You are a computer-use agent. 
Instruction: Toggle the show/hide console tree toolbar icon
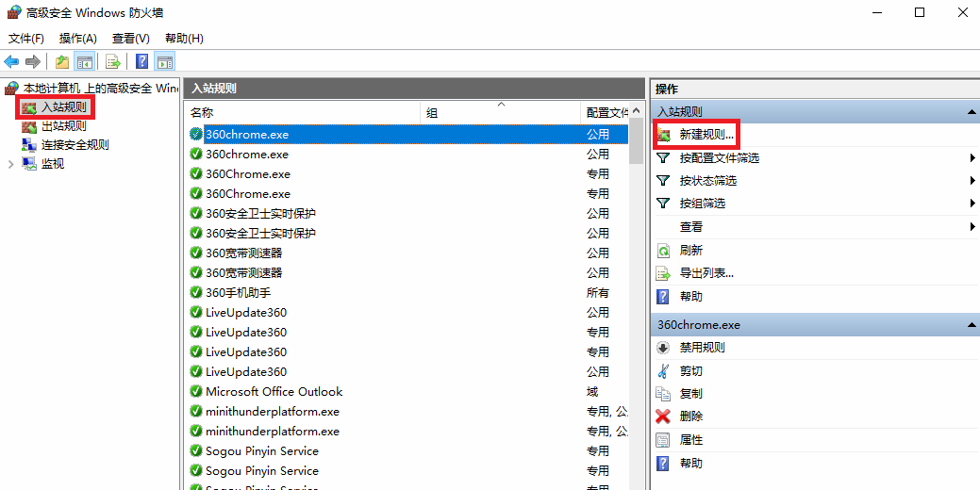84,61
